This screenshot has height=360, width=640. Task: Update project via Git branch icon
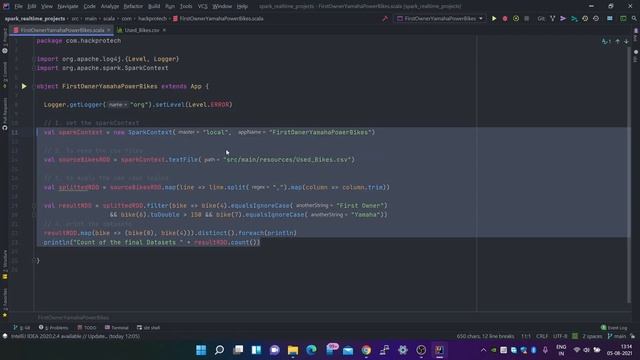553,18
